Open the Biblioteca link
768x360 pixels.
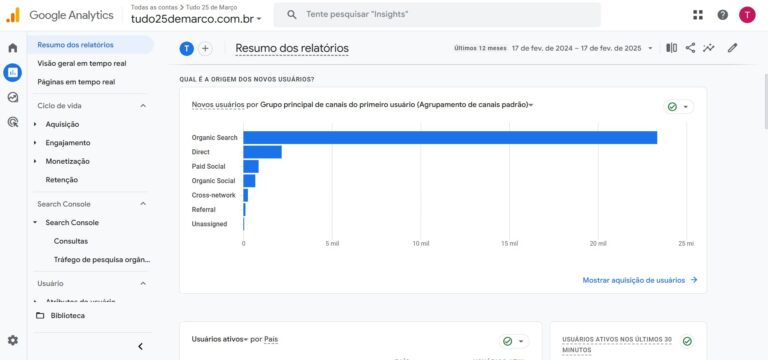(68, 315)
